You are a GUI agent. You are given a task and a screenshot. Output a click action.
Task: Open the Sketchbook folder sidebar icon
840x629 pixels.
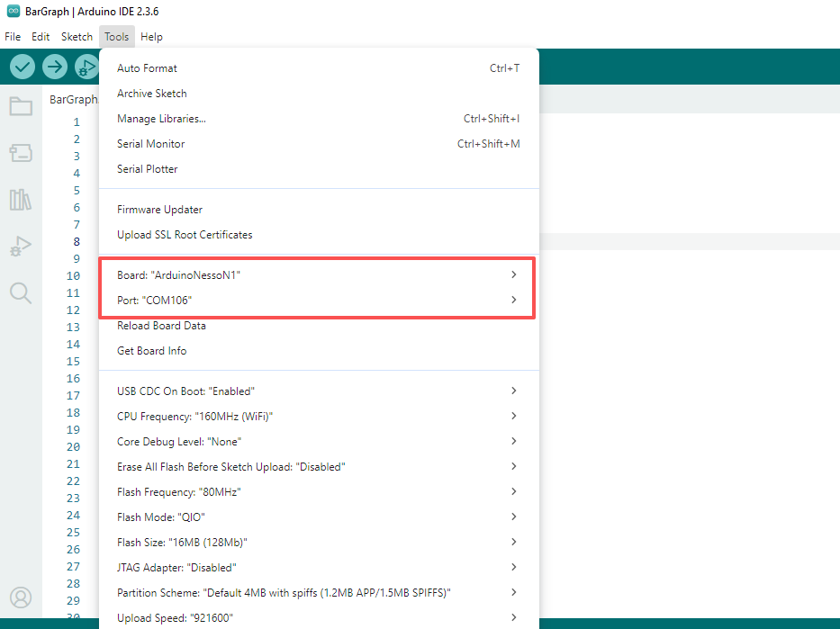[x=21, y=107]
